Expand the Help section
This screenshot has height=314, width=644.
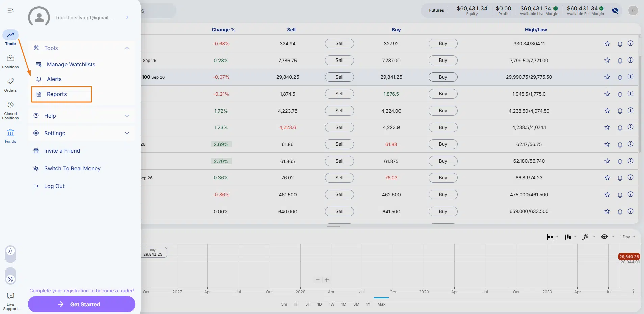point(127,116)
